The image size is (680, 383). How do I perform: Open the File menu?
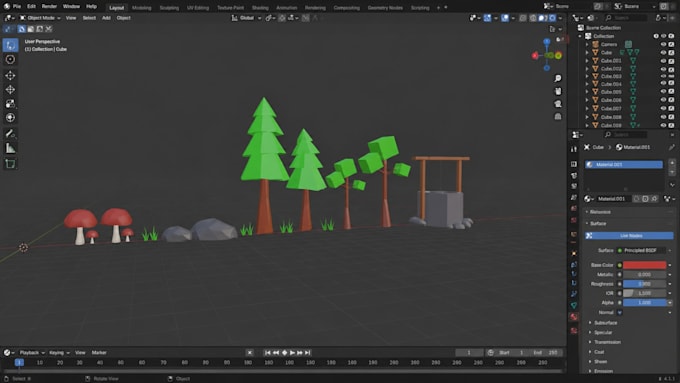(x=16, y=7)
